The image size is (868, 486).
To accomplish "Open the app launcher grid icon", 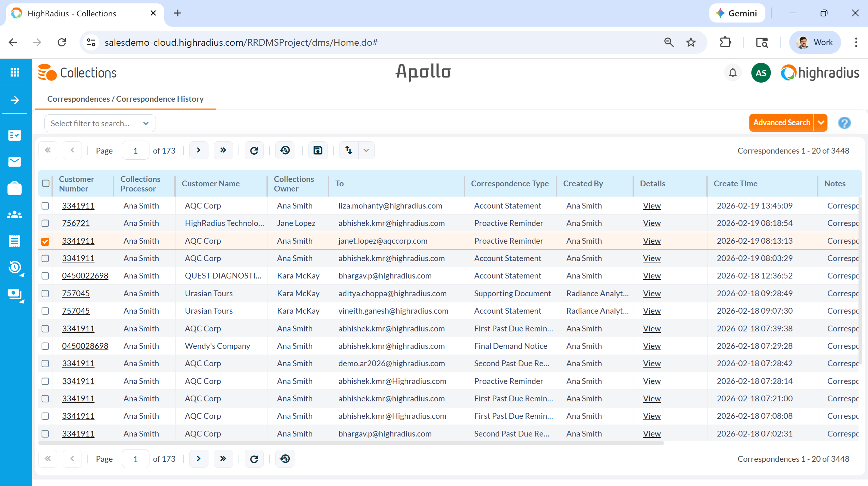I will (15, 72).
